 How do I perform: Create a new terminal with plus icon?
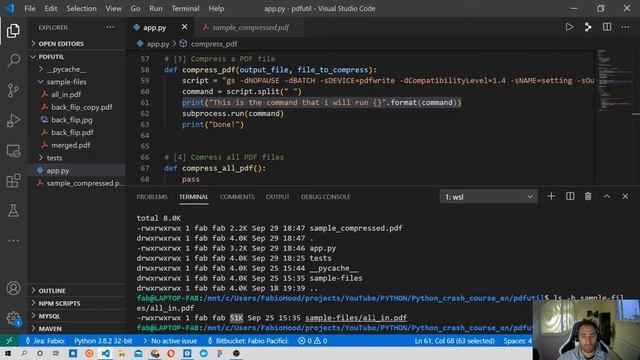[x=551, y=197]
